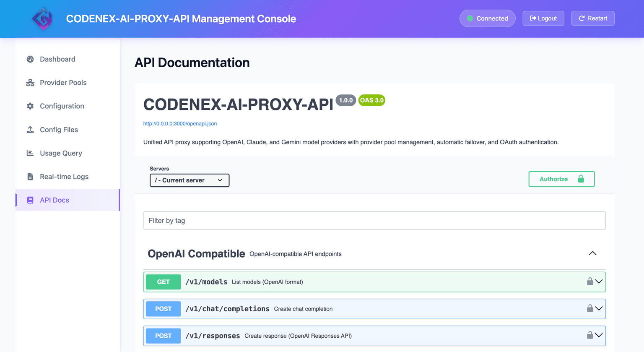Click the green Connected status dot
644x352 pixels.
pyautogui.click(x=470, y=18)
